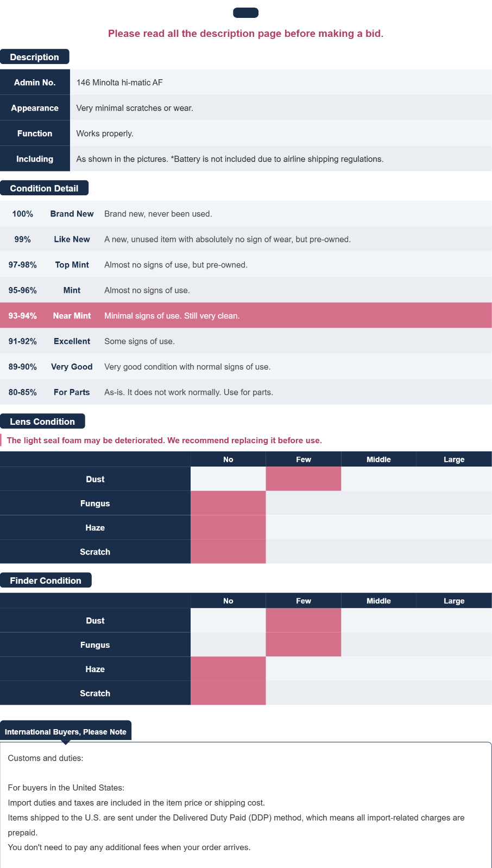Click the 'Large' header in finder table

454,601
